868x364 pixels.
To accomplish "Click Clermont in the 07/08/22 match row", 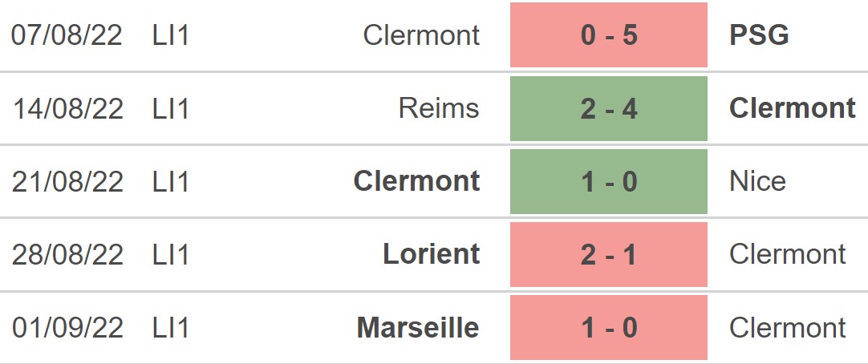I will coord(421,35).
